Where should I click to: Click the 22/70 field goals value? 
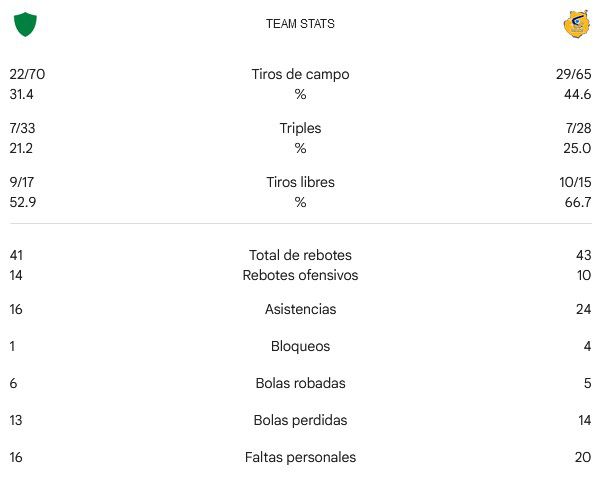click(x=27, y=74)
